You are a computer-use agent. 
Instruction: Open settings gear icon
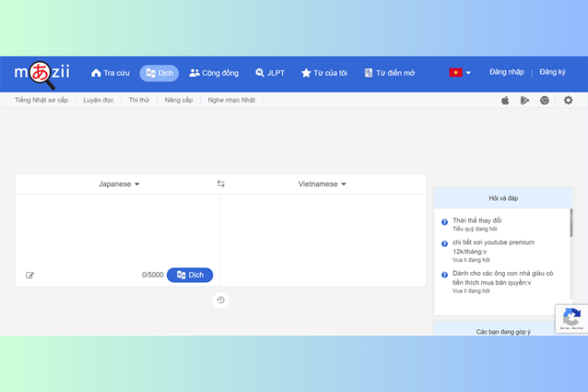click(568, 100)
